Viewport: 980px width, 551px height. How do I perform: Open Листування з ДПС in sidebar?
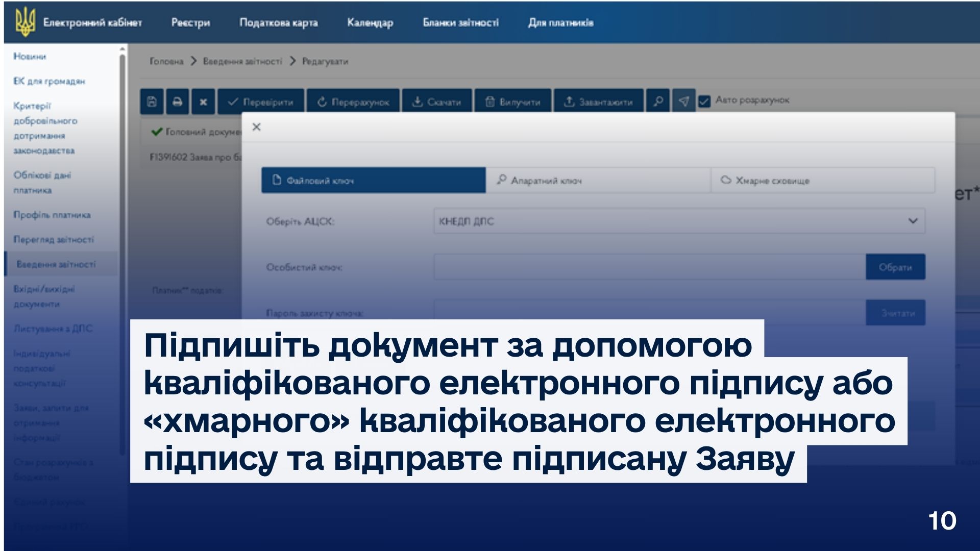click(53, 328)
